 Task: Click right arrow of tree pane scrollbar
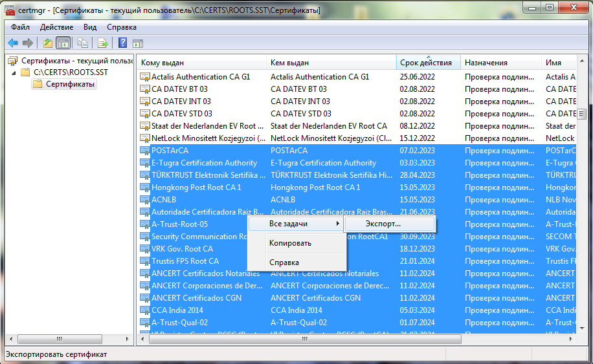(128, 339)
